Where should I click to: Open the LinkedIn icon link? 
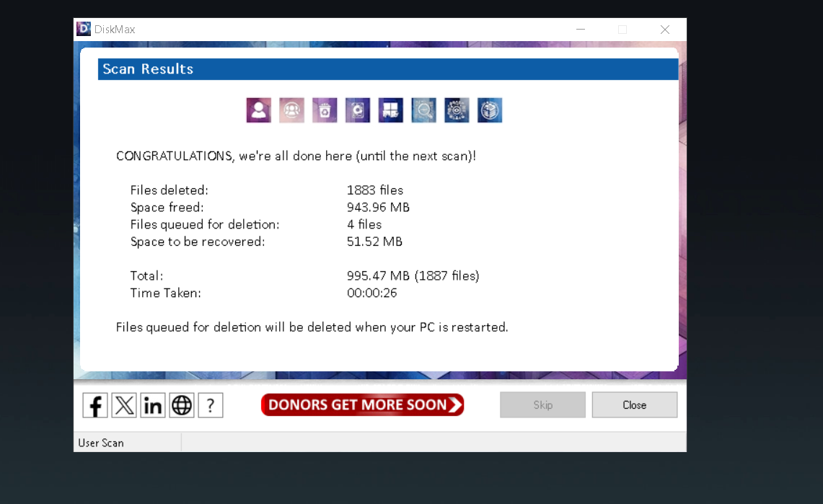[153, 405]
